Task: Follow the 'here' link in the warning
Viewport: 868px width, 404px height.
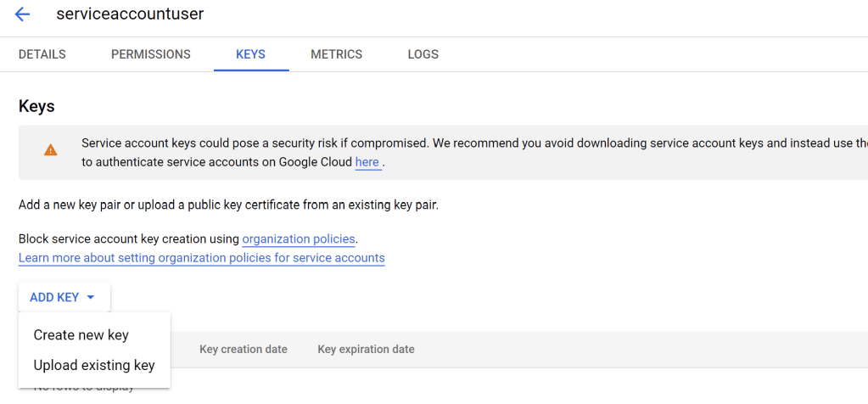Action: pos(367,162)
